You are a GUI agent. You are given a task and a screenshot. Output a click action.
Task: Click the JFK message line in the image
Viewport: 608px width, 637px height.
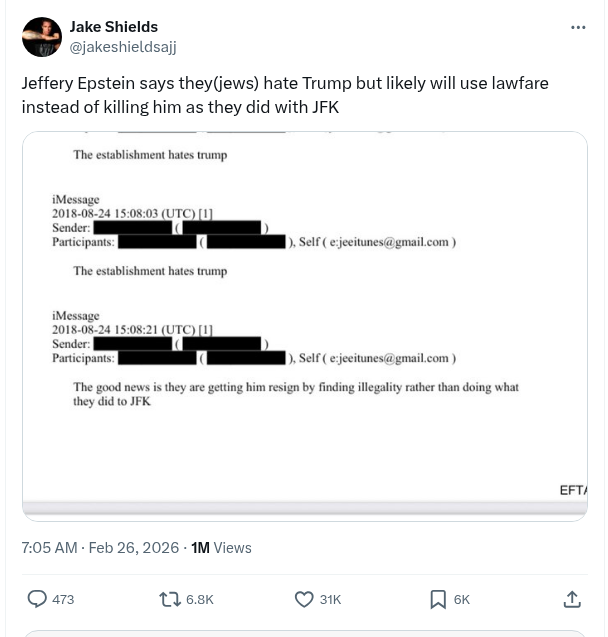pyautogui.click(x=295, y=394)
